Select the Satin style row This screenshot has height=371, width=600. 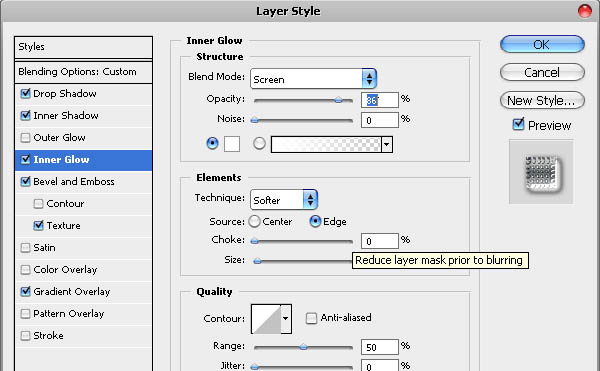tap(83, 248)
